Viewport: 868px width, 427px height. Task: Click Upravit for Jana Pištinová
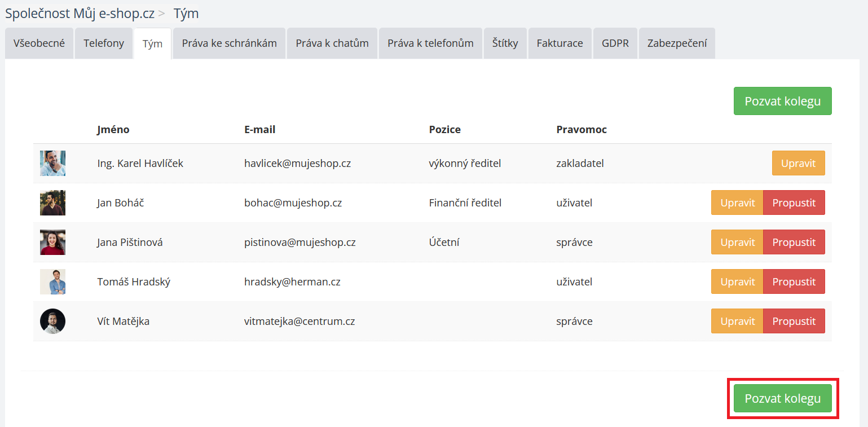pyautogui.click(x=737, y=242)
